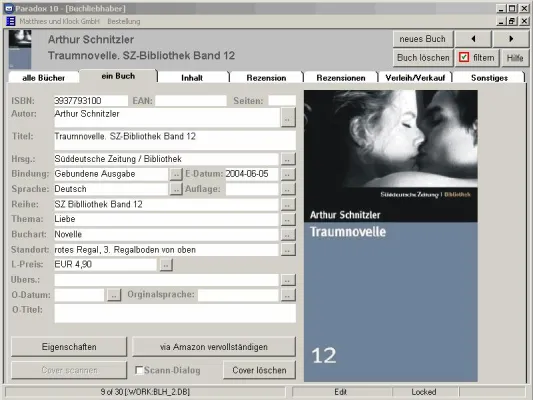
Task: Open the Inhalt tab
Action: pyautogui.click(x=192, y=77)
